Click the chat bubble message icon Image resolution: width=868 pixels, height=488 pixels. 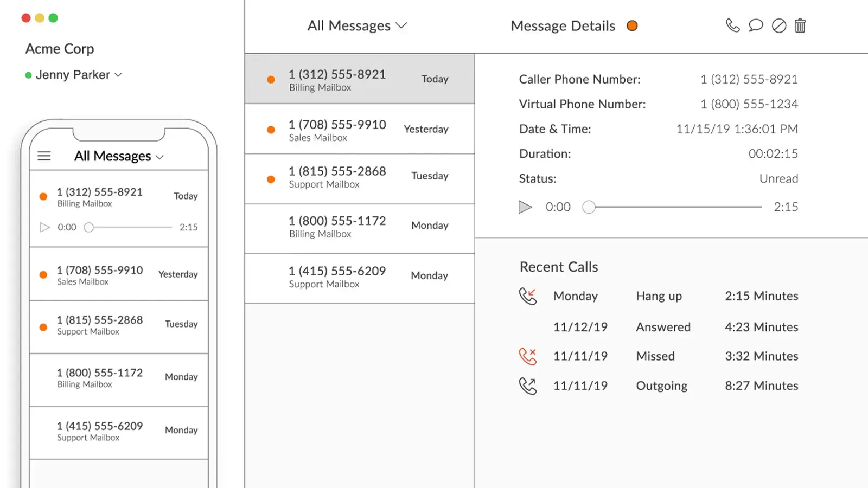pos(756,25)
